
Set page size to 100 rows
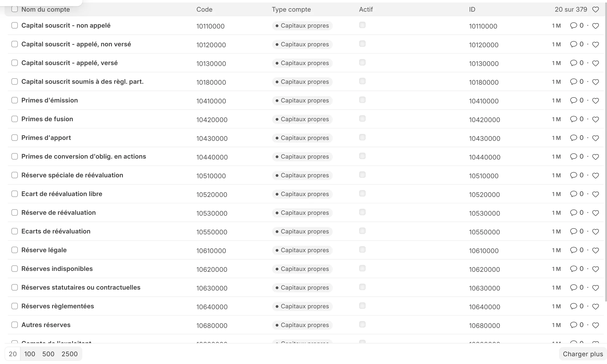[30, 354]
